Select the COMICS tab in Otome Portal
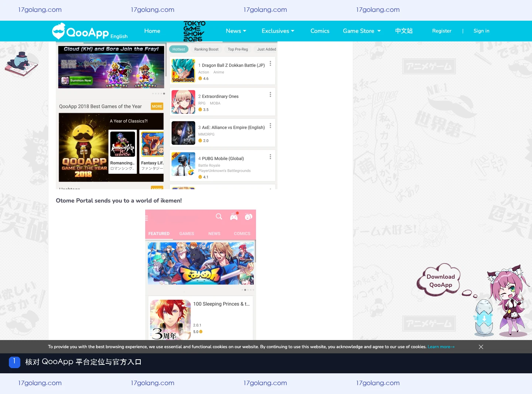 click(x=242, y=234)
